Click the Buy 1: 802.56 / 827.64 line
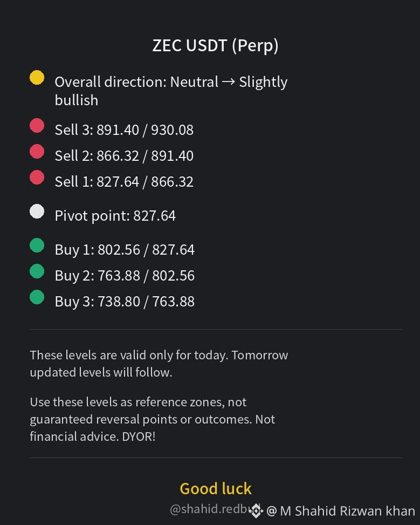Screen dimensions: 420x525 [x=125, y=250]
